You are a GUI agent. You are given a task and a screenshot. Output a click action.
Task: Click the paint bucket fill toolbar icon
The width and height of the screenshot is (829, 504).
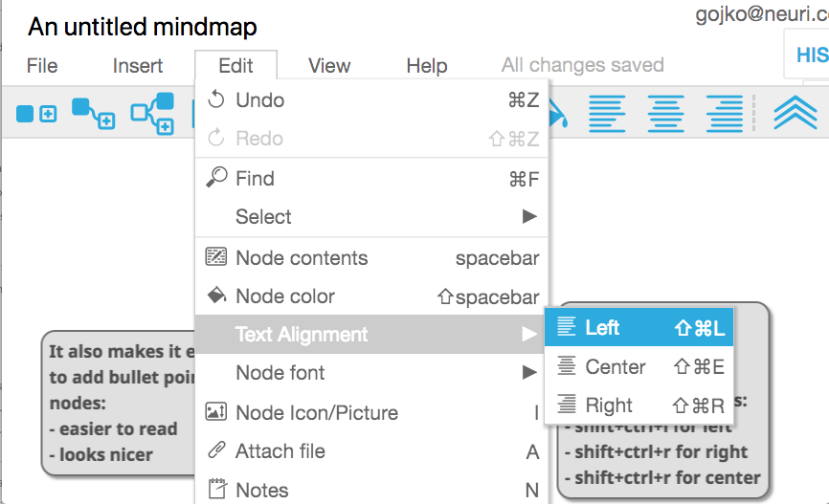[558, 115]
